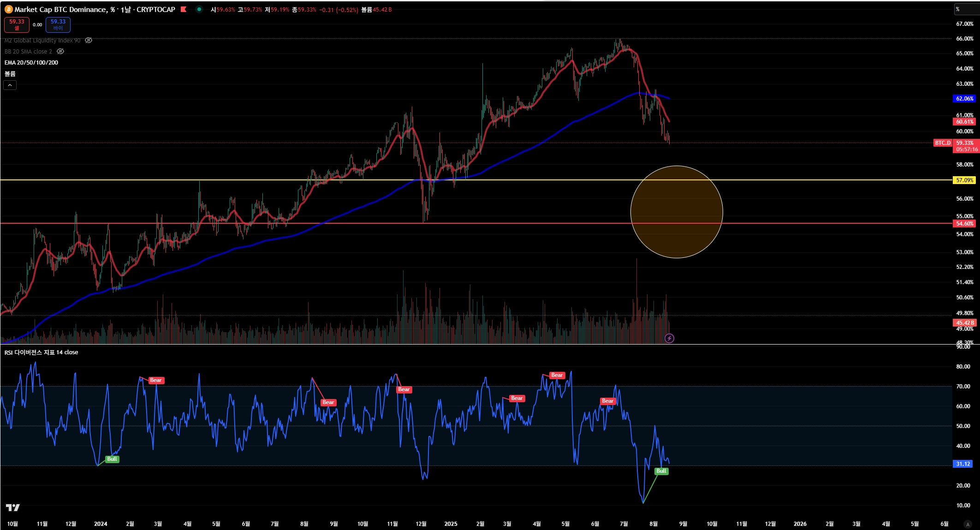Click the auto-scale 'A' button
980x530 pixels.
[968, 524]
